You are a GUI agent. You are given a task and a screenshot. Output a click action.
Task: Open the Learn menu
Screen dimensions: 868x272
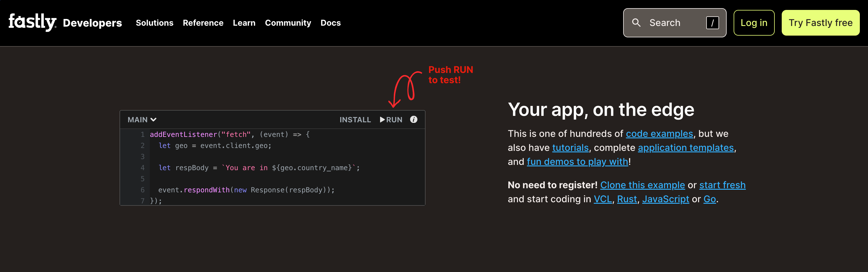point(244,22)
